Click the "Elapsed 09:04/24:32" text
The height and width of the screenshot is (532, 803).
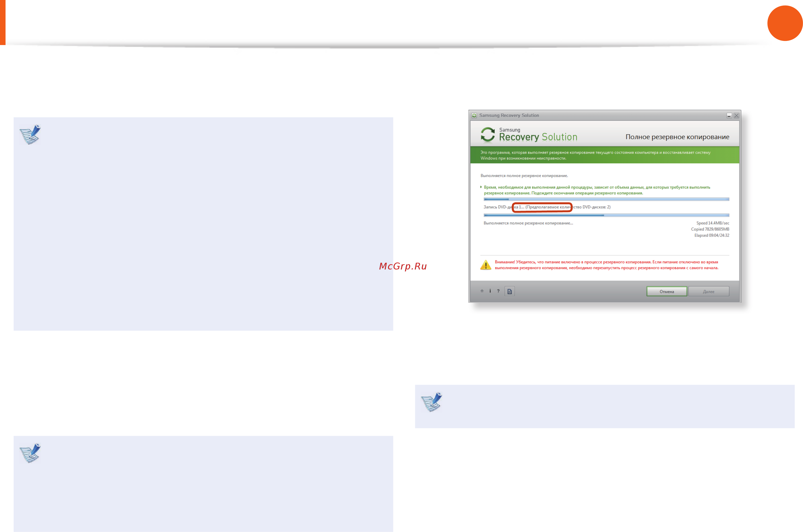(x=711, y=235)
